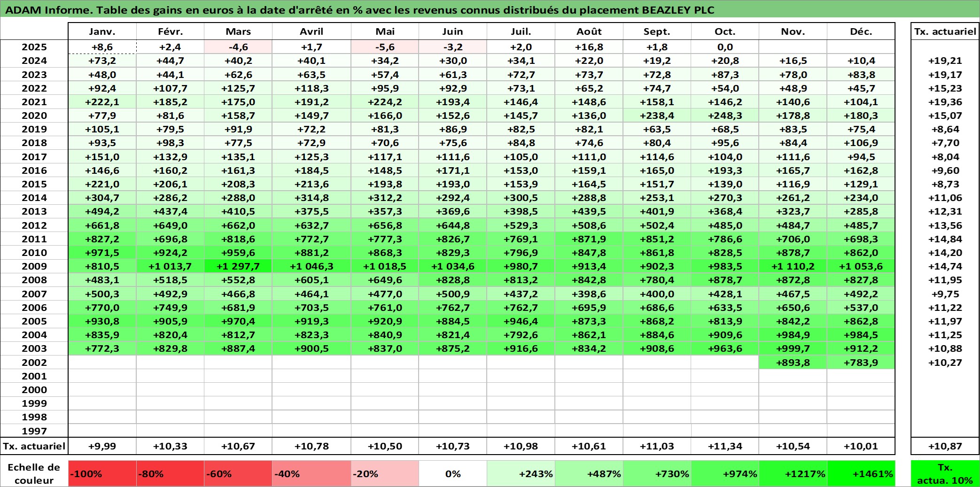The height and width of the screenshot is (487, 980).
Task: Click the -60% color scale swatch
Action: coord(238,474)
